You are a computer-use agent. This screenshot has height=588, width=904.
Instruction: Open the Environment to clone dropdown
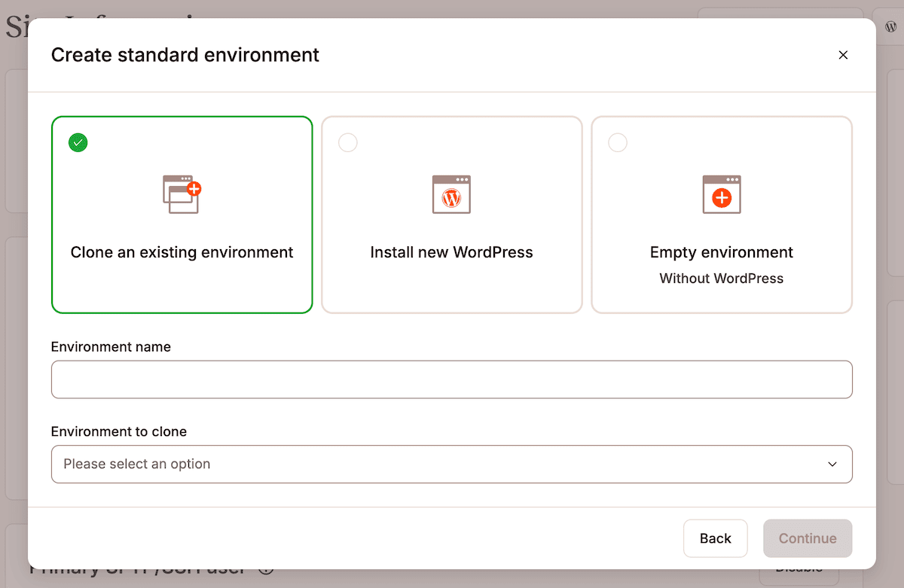(451, 464)
